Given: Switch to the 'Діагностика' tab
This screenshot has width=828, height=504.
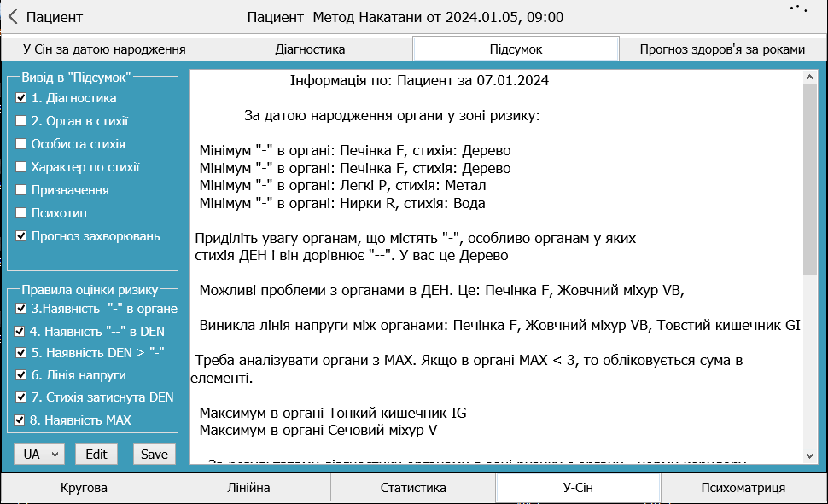Looking at the screenshot, I should coord(310,49).
